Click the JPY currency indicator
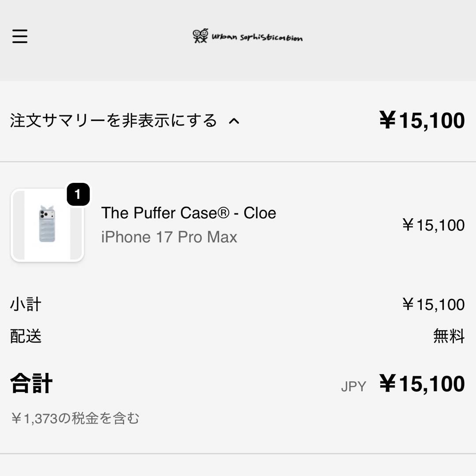 point(353,387)
